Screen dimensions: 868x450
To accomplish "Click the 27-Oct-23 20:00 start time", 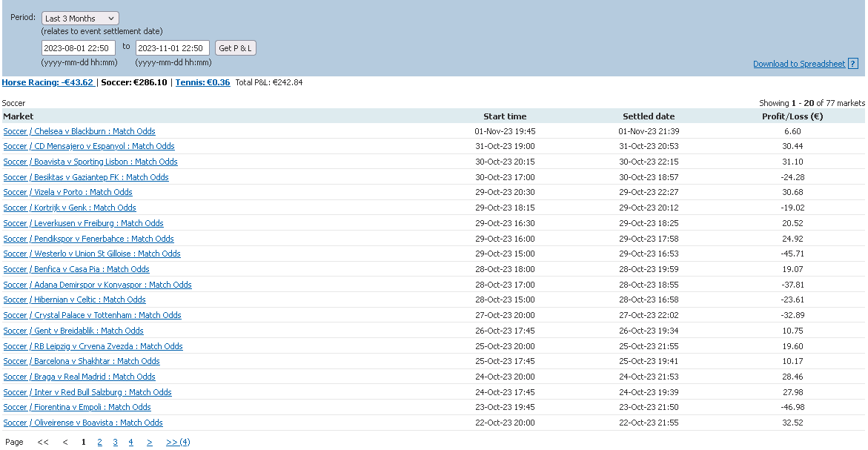I will [505, 315].
